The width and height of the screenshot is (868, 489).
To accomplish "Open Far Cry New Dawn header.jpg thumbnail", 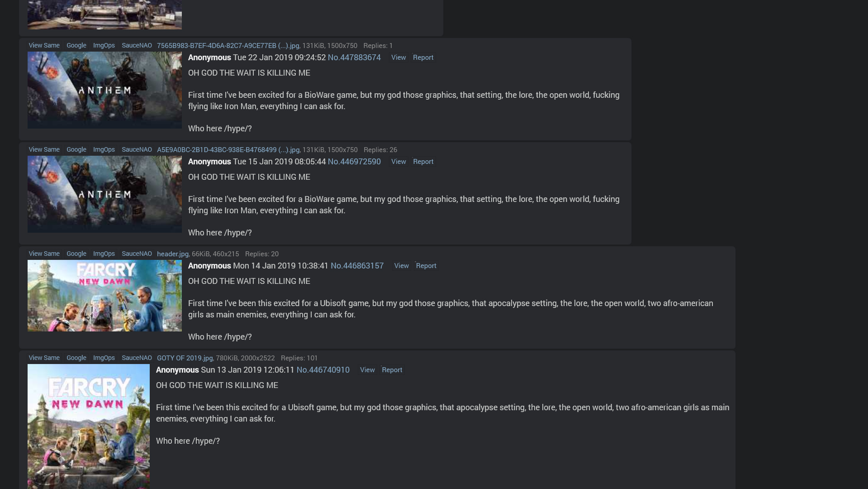I will [x=104, y=296].
